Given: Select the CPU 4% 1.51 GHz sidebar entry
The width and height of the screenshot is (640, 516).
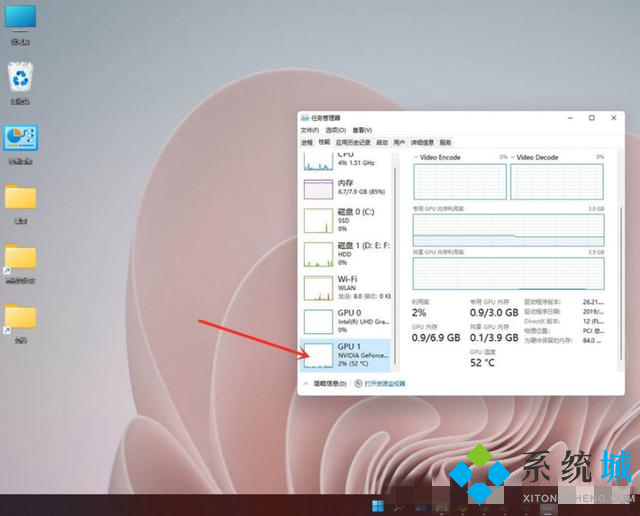Looking at the screenshot, I should [x=346, y=161].
